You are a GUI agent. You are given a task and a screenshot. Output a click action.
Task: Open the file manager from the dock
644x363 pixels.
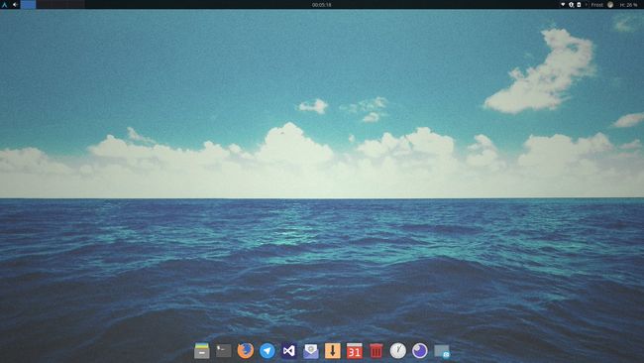pyautogui.click(x=202, y=351)
